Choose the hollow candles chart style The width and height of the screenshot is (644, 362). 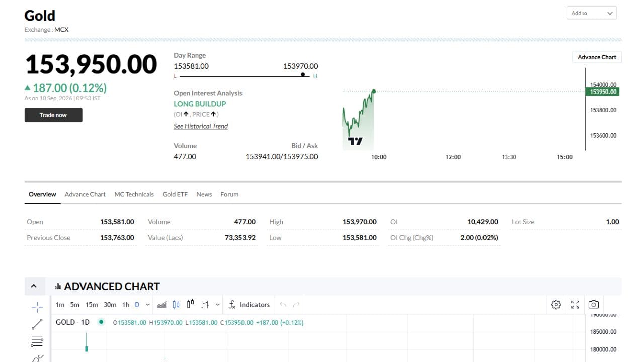pos(190,305)
